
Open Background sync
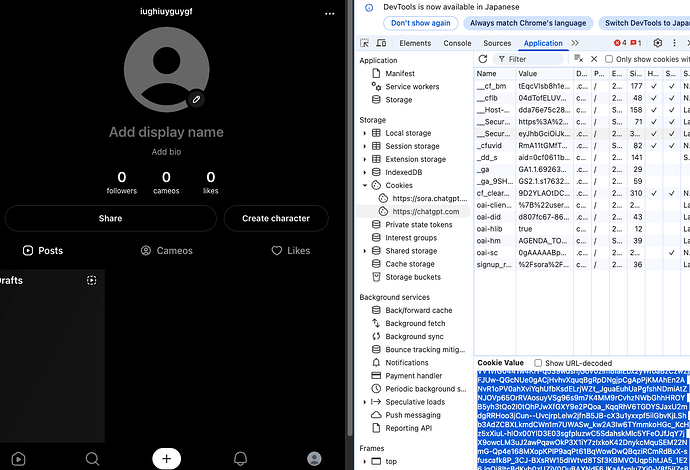pos(414,337)
